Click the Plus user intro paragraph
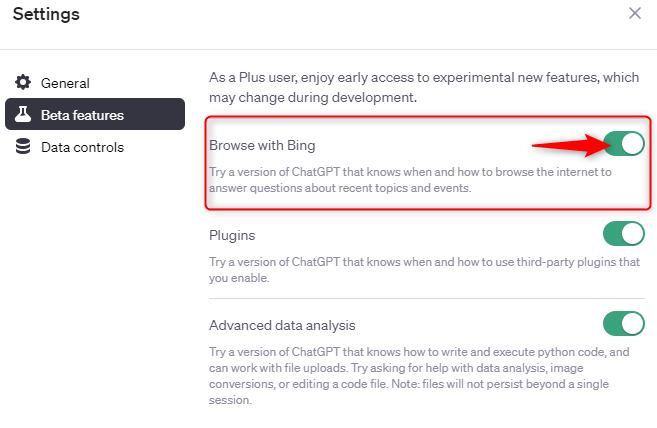Image resolution: width=657 pixels, height=428 pixels. pos(420,87)
